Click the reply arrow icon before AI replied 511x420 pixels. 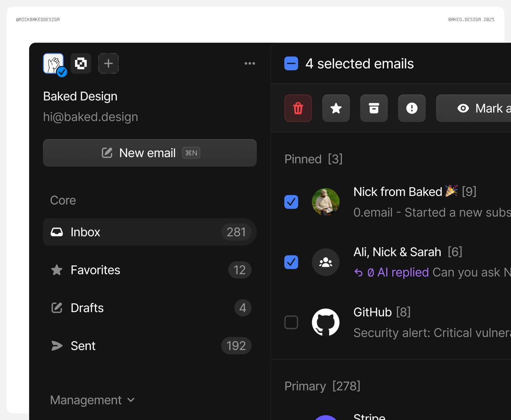358,273
